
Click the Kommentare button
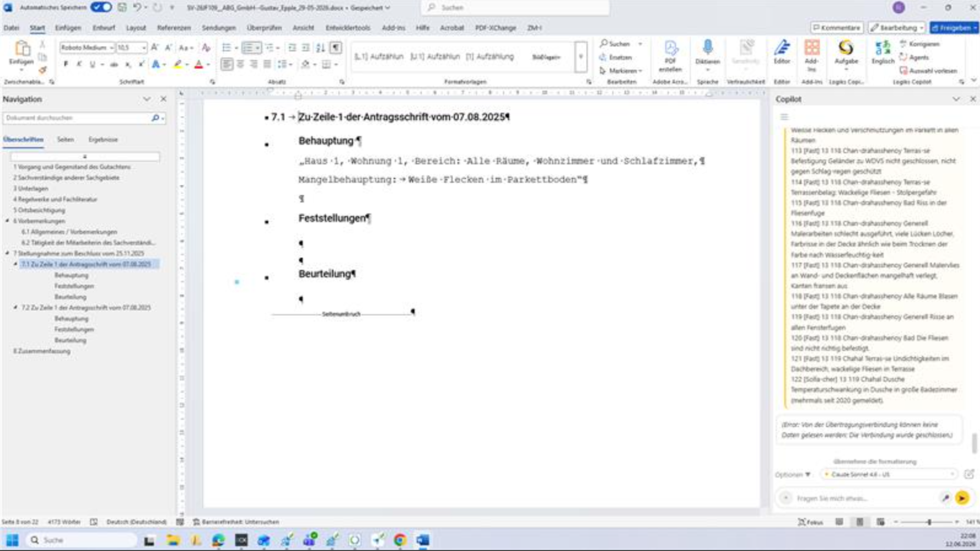[836, 27]
